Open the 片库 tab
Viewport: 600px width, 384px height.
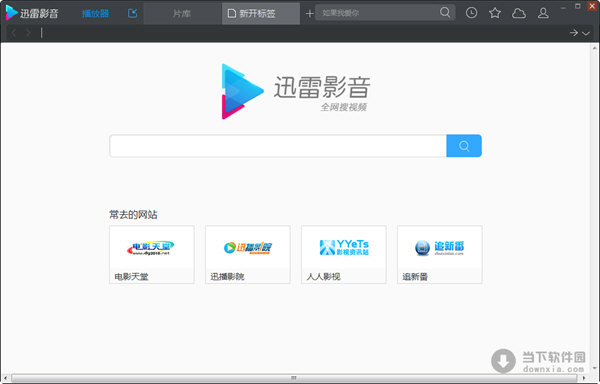point(182,14)
